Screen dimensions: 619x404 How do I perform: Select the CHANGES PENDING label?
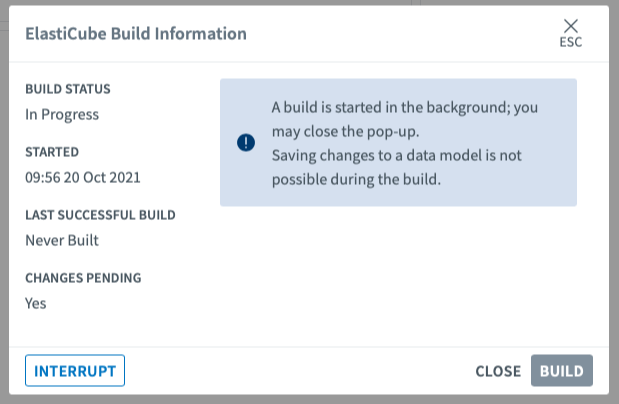click(83, 278)
